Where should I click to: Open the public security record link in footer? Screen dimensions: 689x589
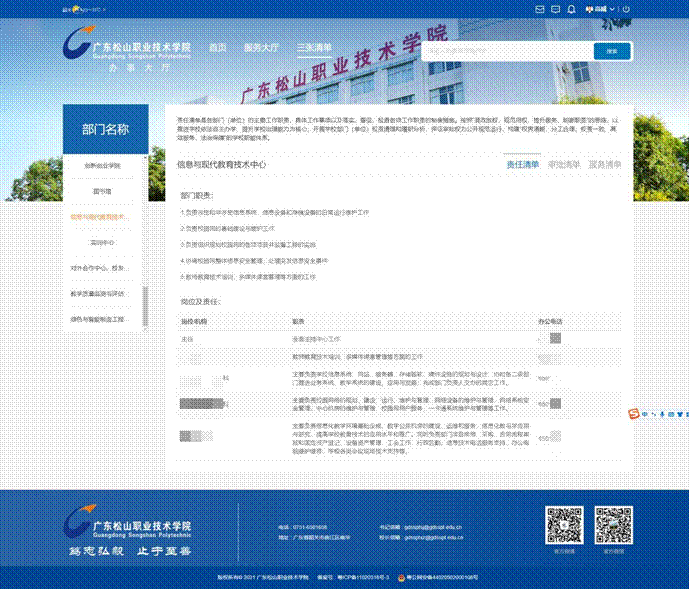[x=442, y=577]
